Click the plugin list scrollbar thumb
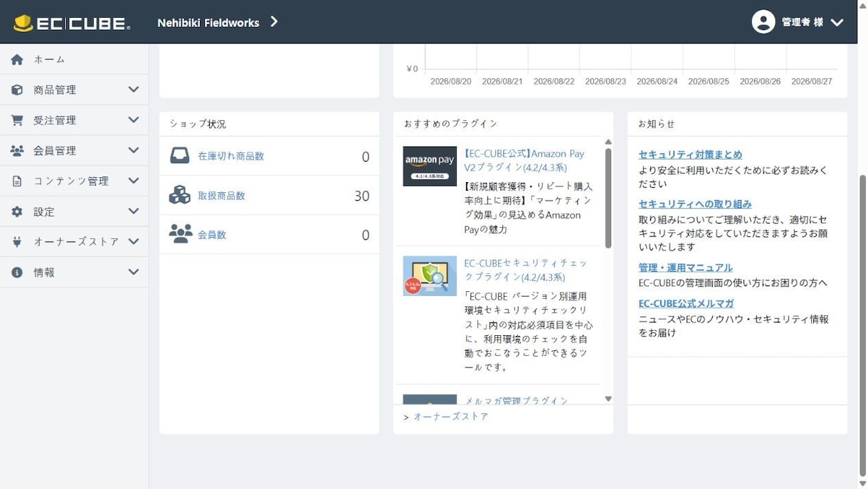The height and width of the screenshot is (489, 868). (608, 198)
